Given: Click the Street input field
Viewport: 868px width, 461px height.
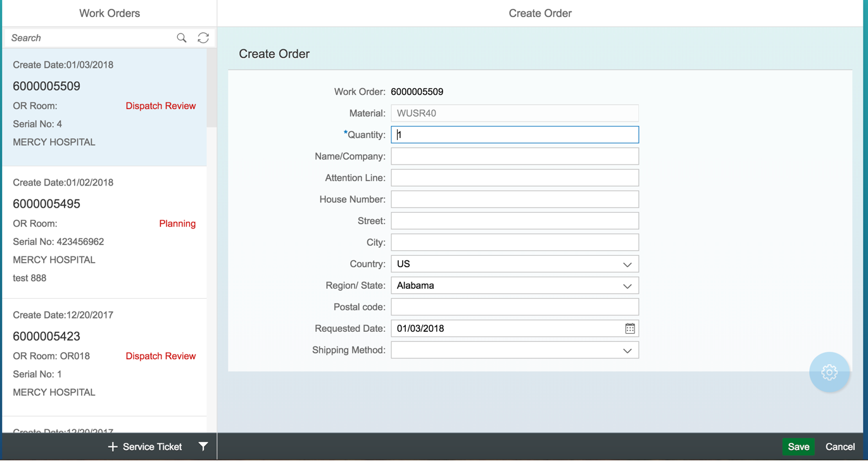Looking at the screenshot, I should [515, 221].
